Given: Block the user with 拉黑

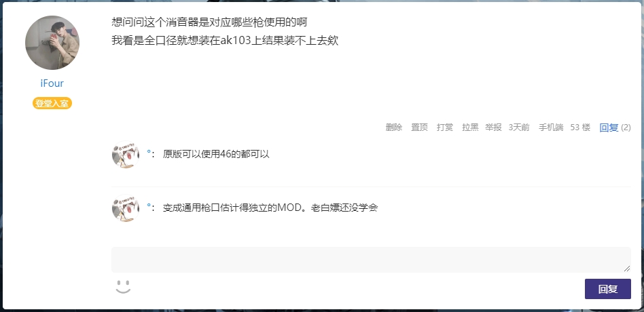Looking at the screenshot, I should (x=470, y=128).
